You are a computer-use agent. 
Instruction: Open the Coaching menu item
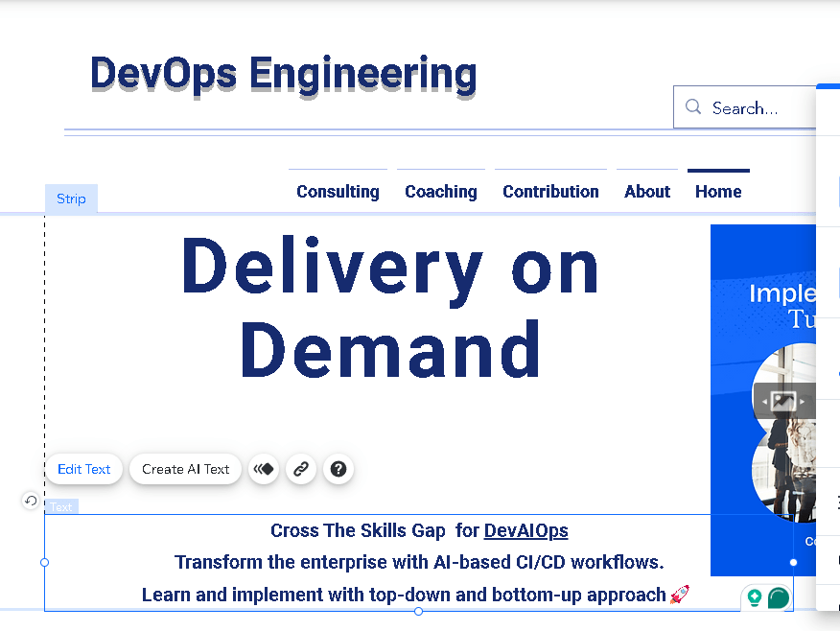click(441, 191)
